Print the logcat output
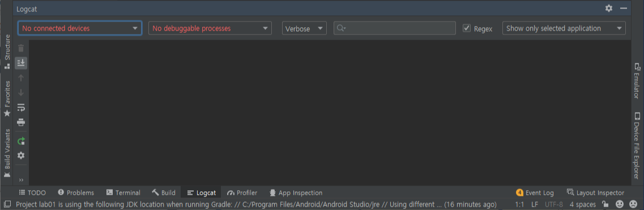 click(x=21, y=122)
